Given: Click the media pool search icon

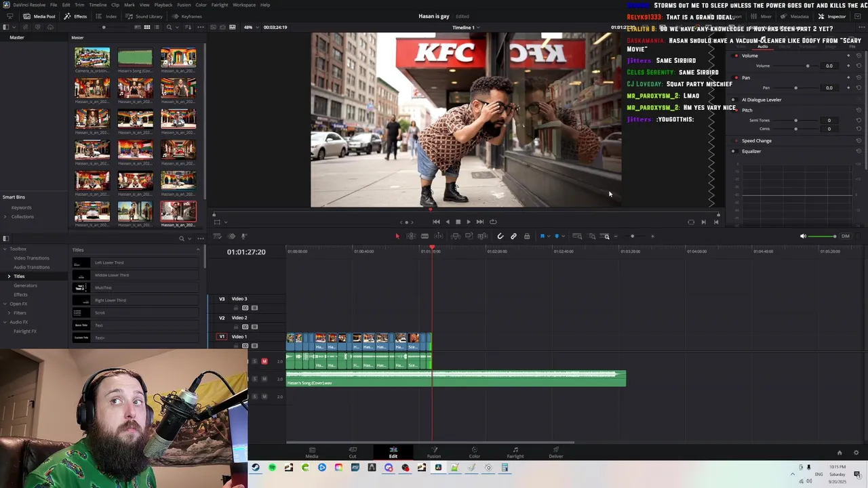Looking at the screenshot, I should click(169, 27).
